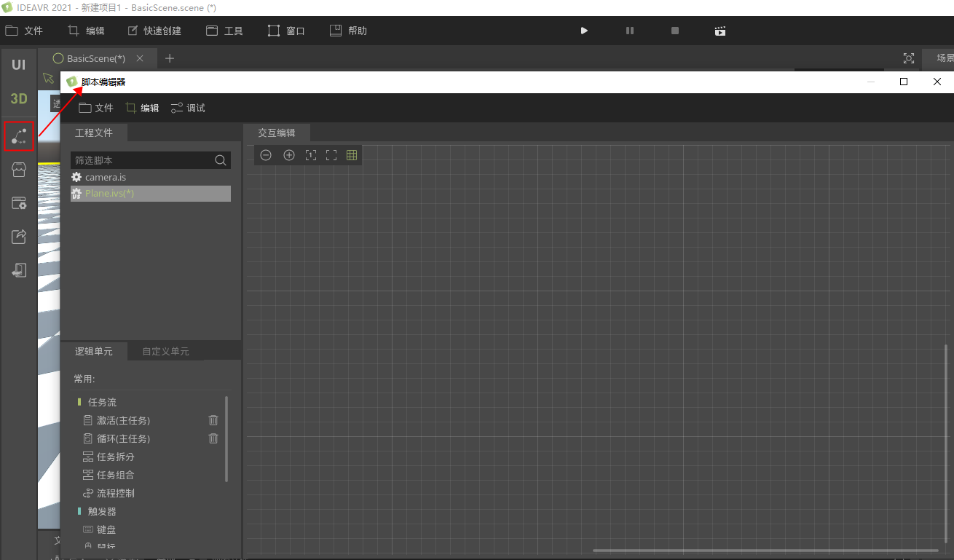The height and width of the screenshot is (560, 954).
Task: Play the scene from main toolbar
Action: pos(584,31)
